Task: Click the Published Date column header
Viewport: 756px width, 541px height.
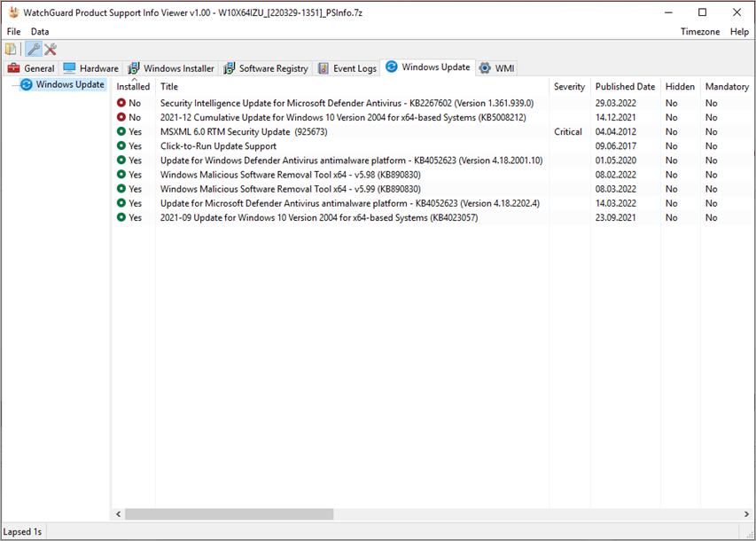Action: coord(623,86)
